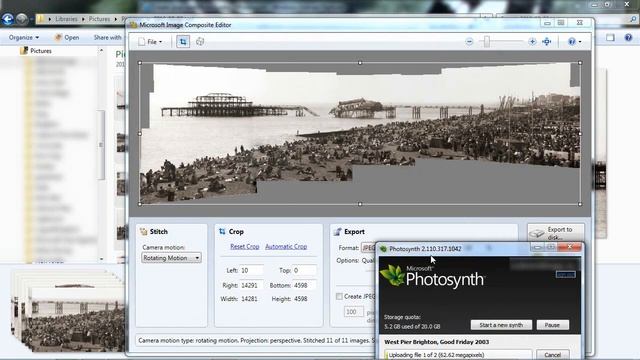Click the left-middle crop handle on the panorama
The height and width of the screenshot is (360, 640).
coord(140,133)
